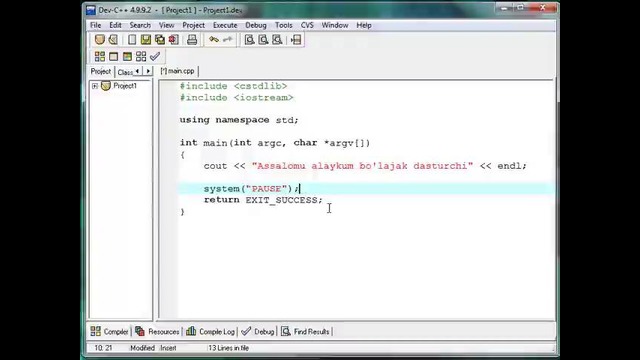Click the Compile and Run icon
The width and height of the screenshot is (640, 360).
pos(127,56)
